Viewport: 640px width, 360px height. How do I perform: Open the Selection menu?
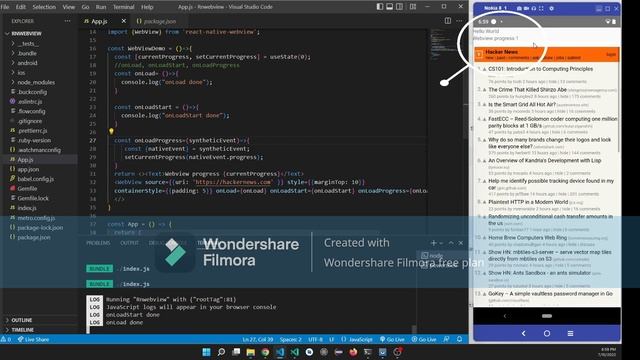pos(44,7)
